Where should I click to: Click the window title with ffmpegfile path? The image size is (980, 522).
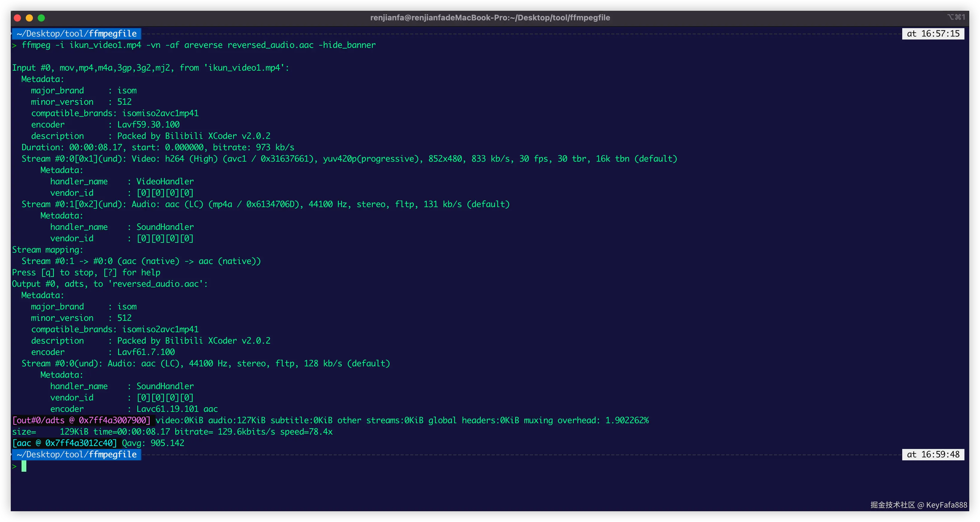click(490, 18)
